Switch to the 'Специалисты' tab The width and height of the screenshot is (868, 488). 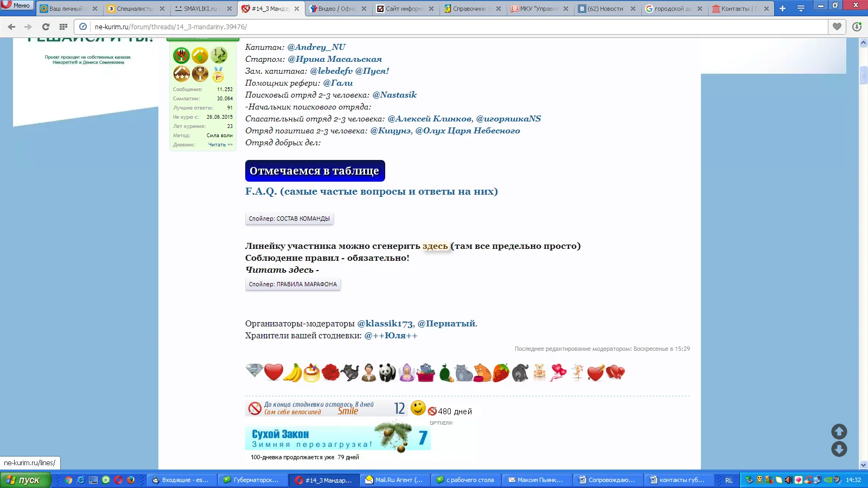point(136,9)
